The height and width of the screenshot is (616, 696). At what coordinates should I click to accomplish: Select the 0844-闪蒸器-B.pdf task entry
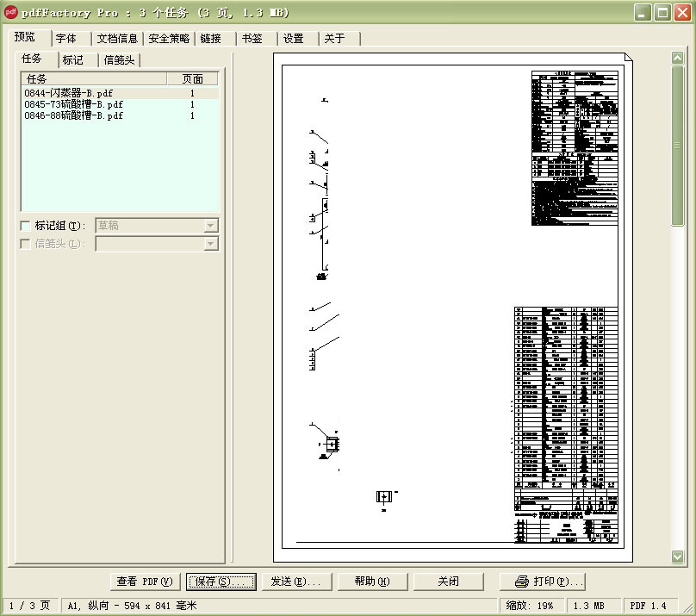pyautogui.click(x=69, y=93)
